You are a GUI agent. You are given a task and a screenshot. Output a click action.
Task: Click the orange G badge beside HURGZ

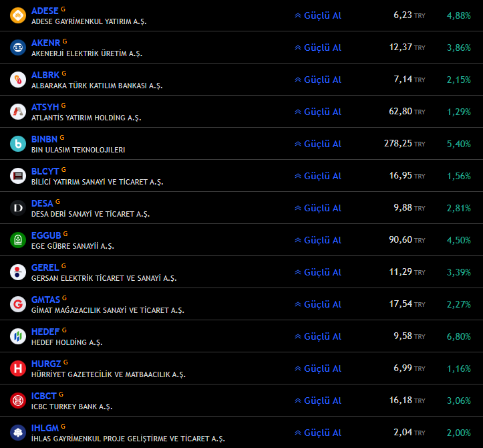(x=65, y=362)
